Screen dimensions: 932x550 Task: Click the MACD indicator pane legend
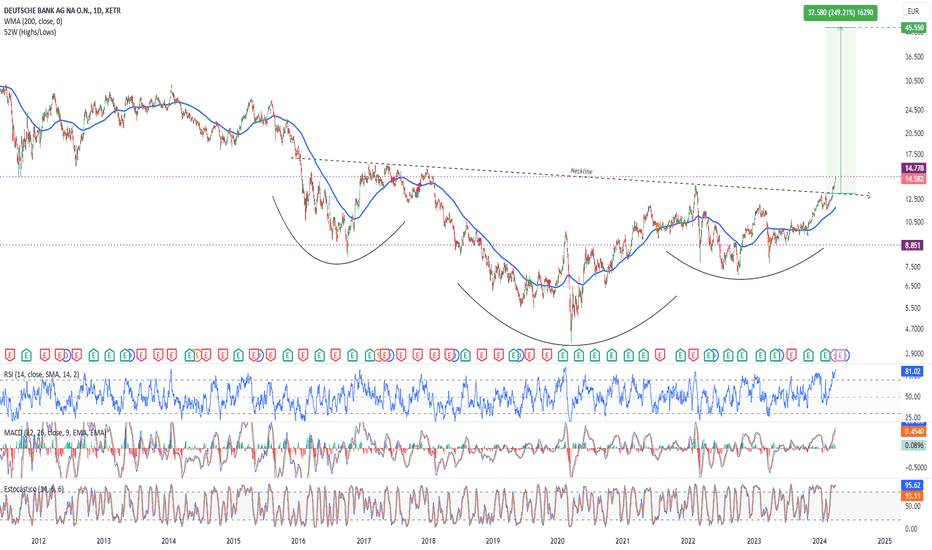pyautogui.click(x=55, y=432)
